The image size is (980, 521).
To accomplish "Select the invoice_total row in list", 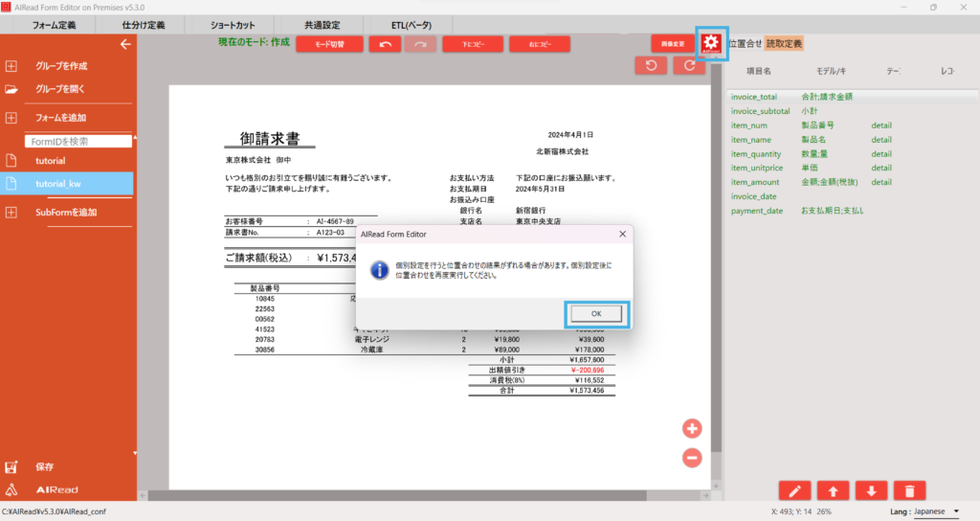I will [754, 97].
